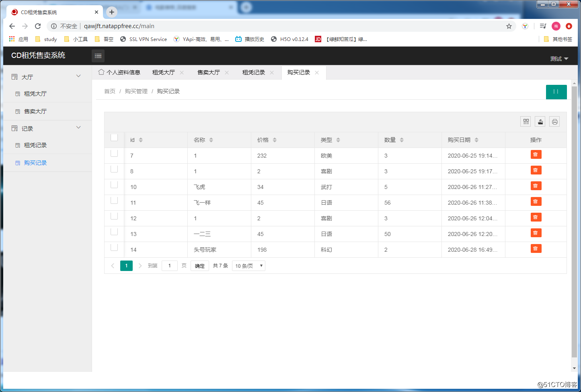
Task: Open the 其他书签 bookmarks folder
Action: [558, 39]
